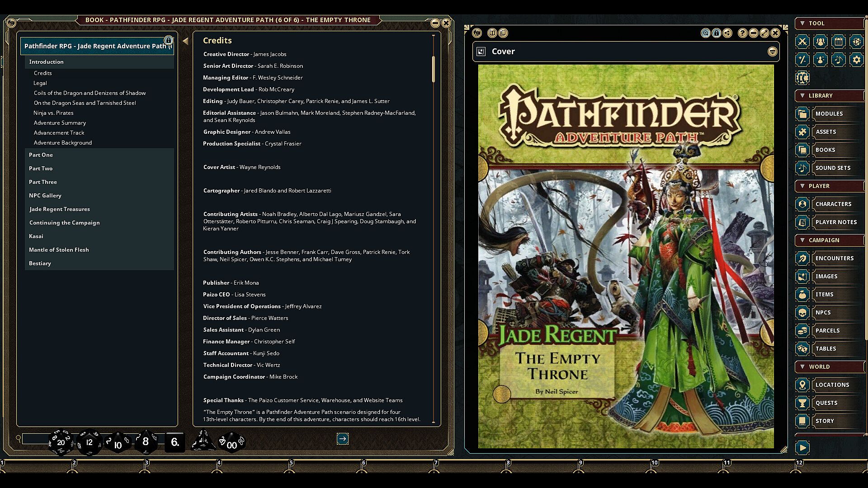This screenshot has width=868, height=488.
Task: Click the play button below the sidebar
Action: click(x=802, y=448)
